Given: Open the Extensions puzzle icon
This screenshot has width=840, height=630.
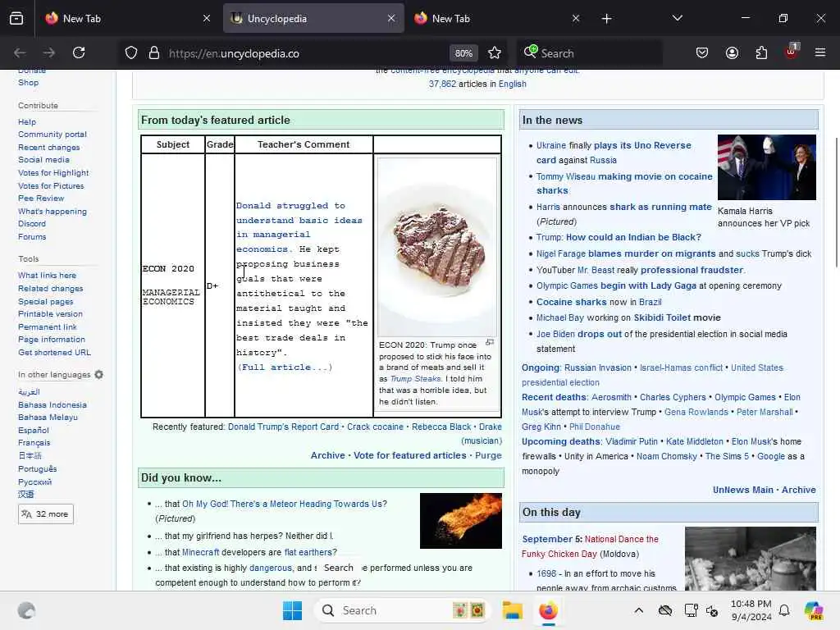Looking at the screenshot, I should (x=761, y=52).
